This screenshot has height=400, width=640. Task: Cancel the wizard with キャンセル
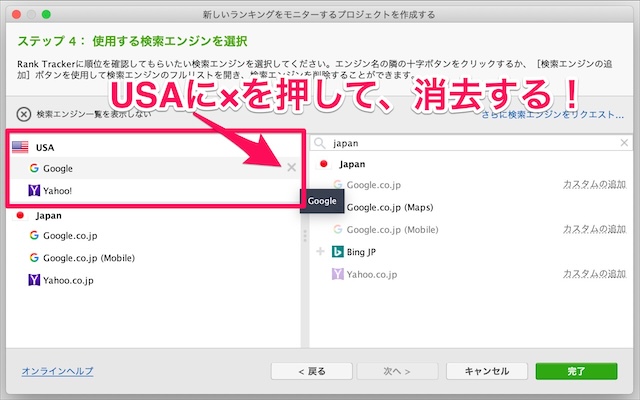point(487,371)
